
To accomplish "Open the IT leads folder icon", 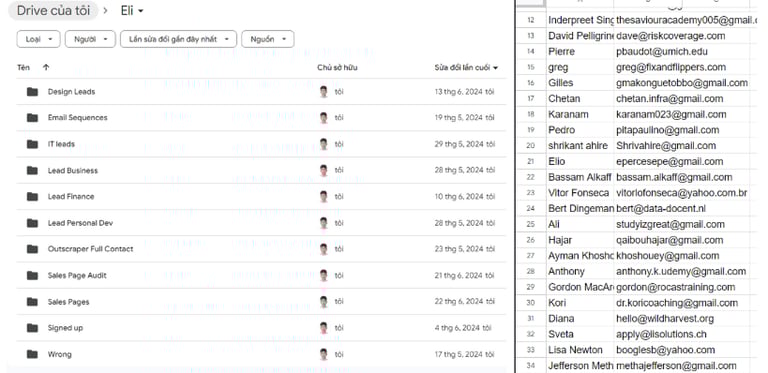I will (32, 144).
